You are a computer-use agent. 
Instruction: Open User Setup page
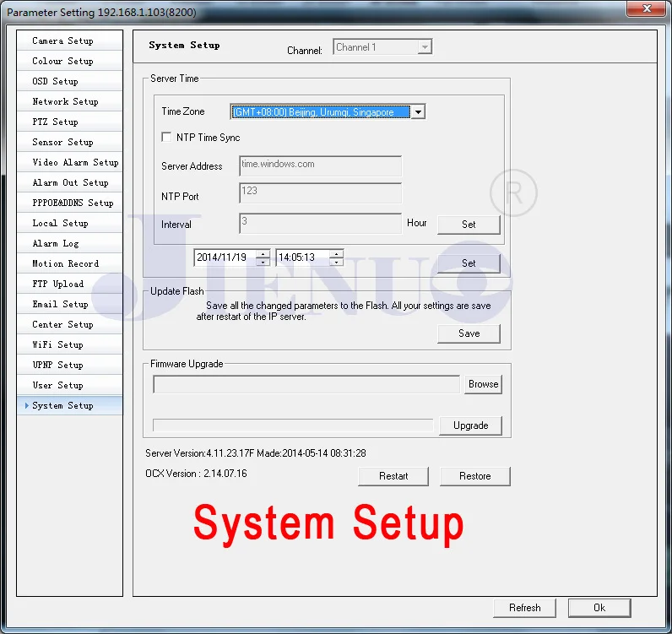pyautogui.click(x=69, y=385)
